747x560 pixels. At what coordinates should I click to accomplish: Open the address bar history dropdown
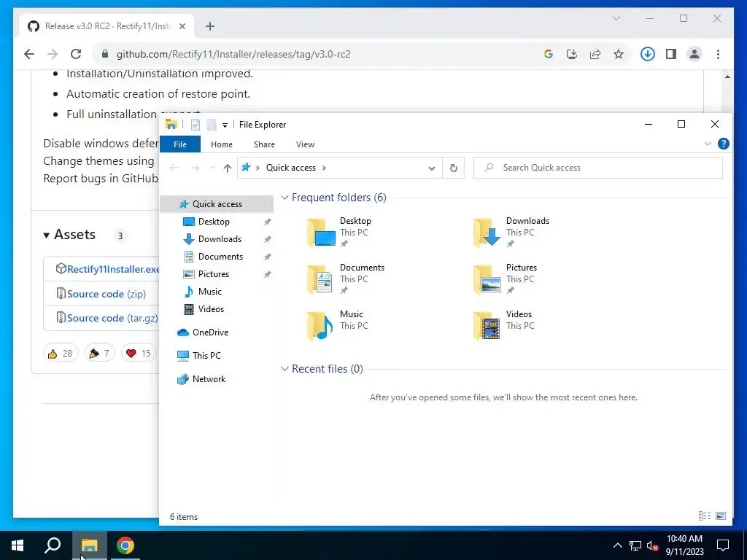(432, 168)
